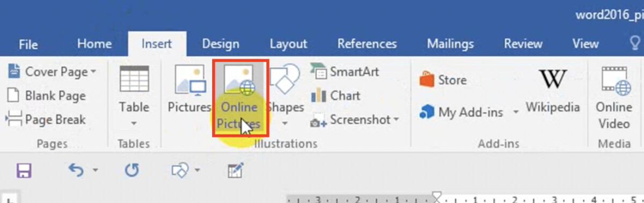The height and width of the screenshot is (203, 644).
Task: Go to the References tab
Action: click(367, 44)
